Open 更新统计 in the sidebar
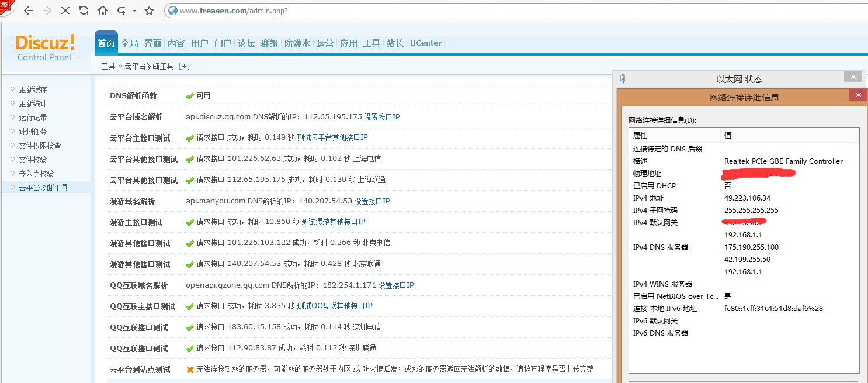This screenshot has width=868, height=383. (x=33, y=103)
